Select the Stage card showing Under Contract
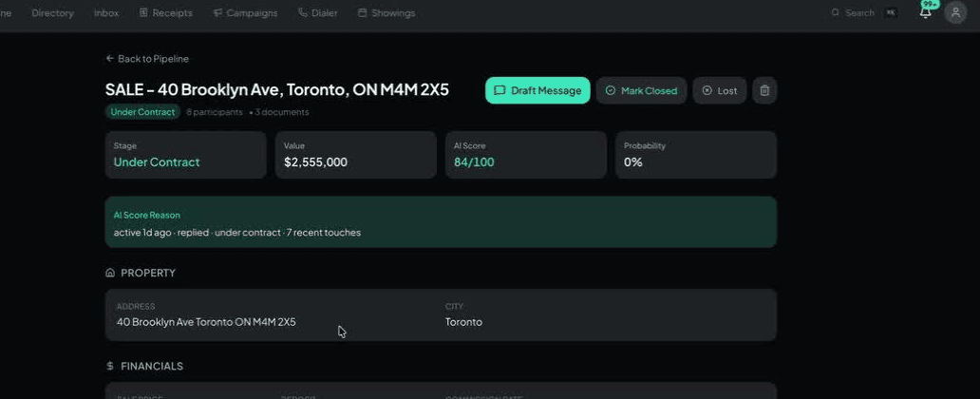Image resolution: width=980 pixels, height=399 pixels. [x=185, y=155]
